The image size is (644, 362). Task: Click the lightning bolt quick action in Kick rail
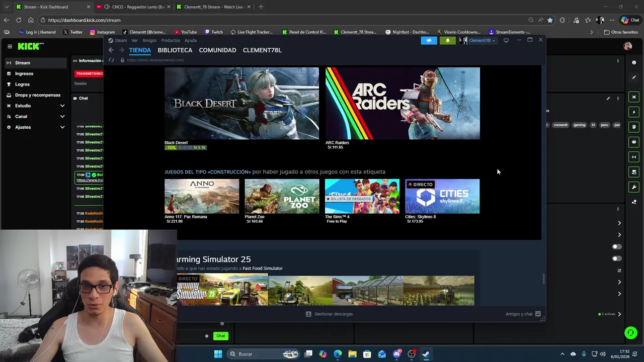tap(634, 112)
